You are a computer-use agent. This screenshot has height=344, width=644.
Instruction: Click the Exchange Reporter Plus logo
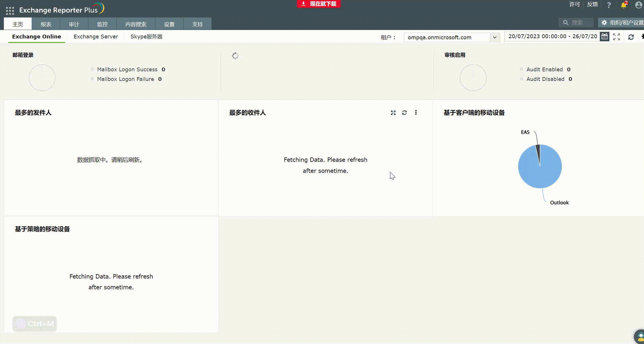coord(62,9)
